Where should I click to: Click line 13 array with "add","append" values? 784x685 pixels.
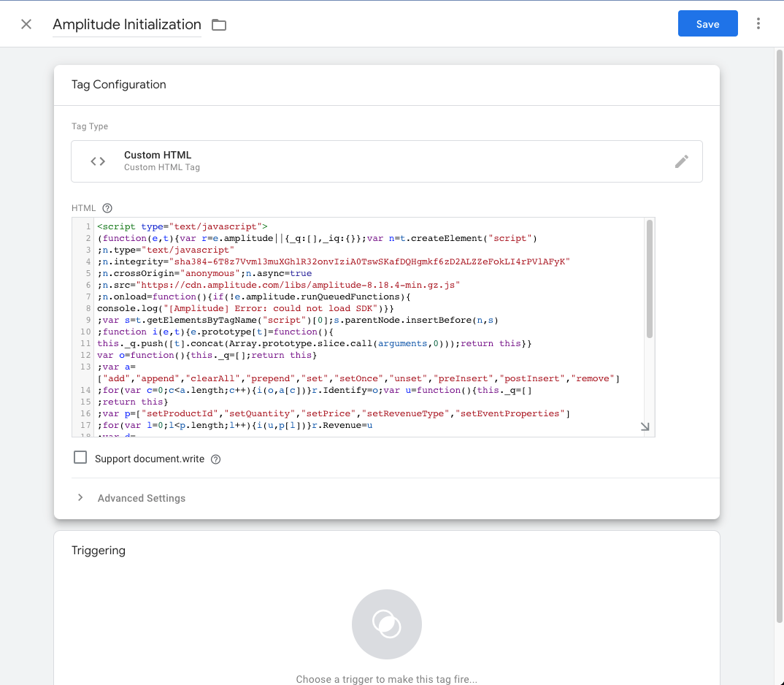click(x=358, y=379)
